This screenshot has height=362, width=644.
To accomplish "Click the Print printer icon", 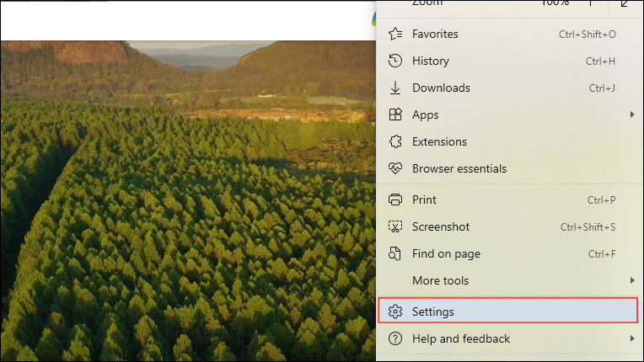I will pos(395,200).
